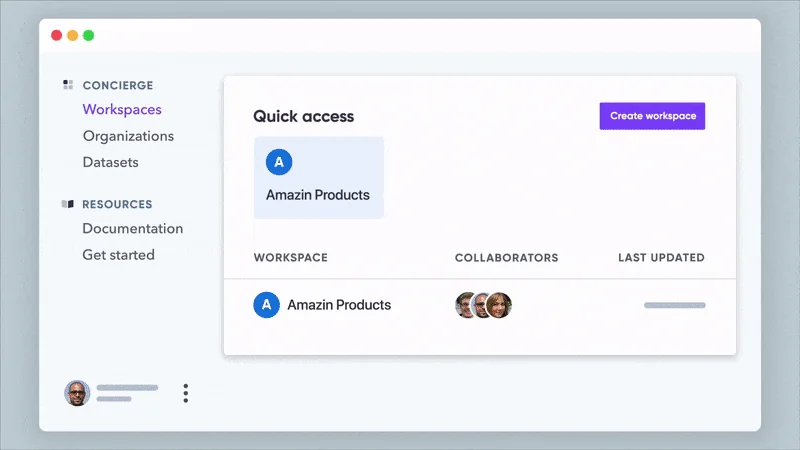Click the middle collaborator avatar
Viewport: 800px width, 450px height.
[x=483, y=305]
